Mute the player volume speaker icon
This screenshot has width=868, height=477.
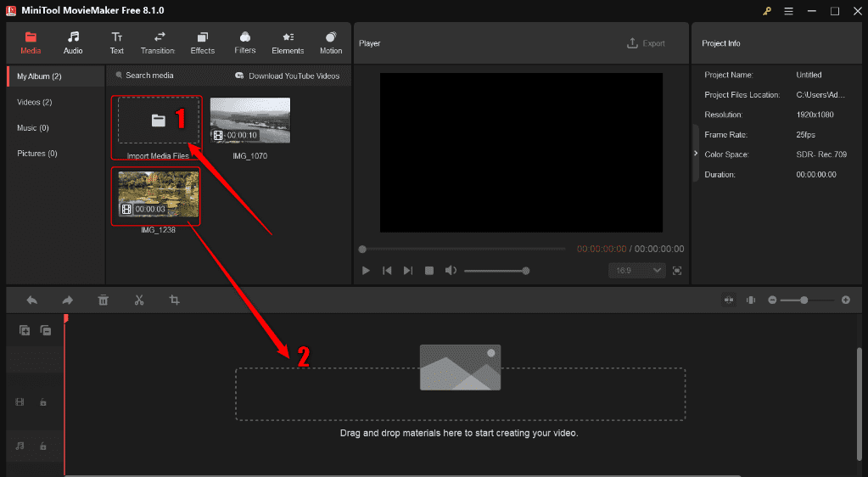[451, 271]
